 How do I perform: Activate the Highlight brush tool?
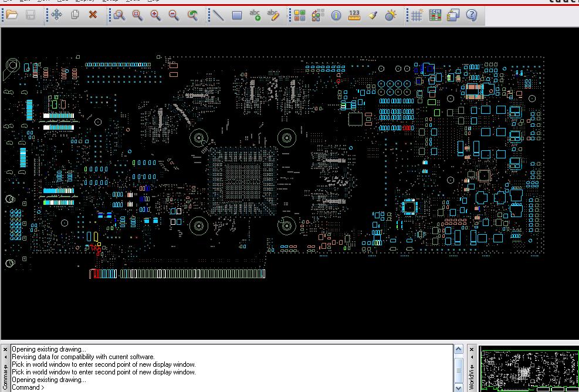pos(373,15)
